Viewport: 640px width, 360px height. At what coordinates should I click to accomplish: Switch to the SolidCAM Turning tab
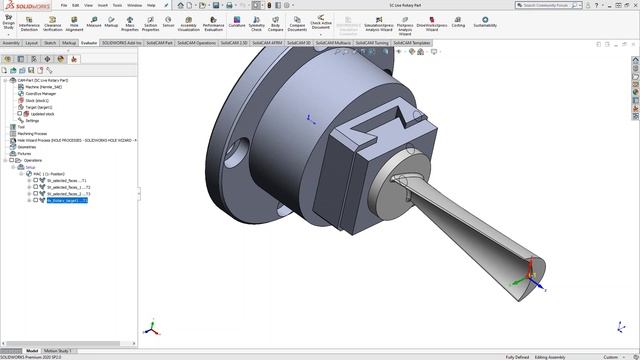click(371, 43)
